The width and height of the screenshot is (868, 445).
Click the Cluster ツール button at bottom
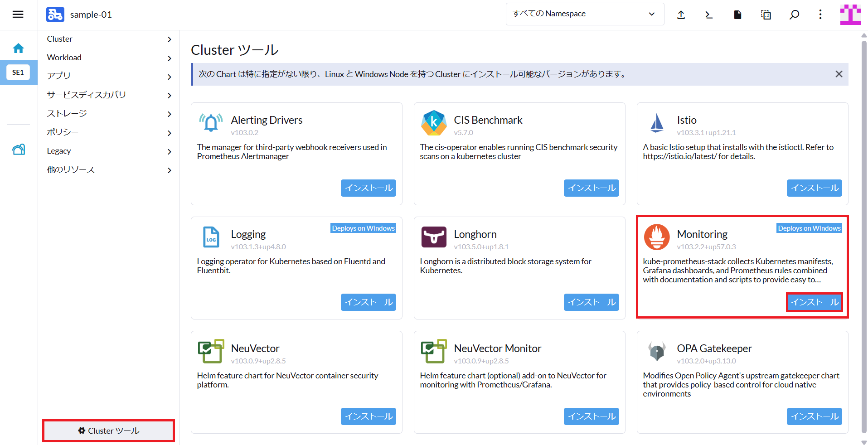coord(108,430)
